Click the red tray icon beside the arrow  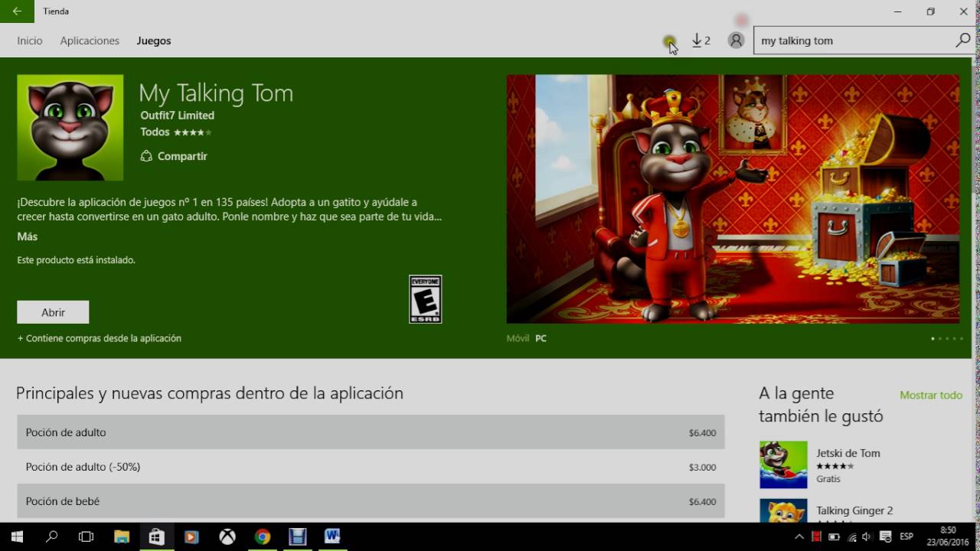click(x=817, y=536)
